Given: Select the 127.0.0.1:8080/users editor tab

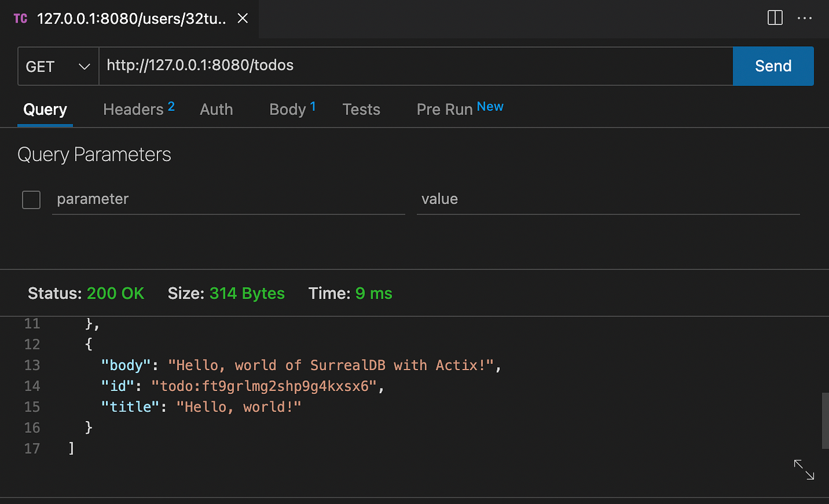Looking at the screenshot, I should tap(131, 18).
